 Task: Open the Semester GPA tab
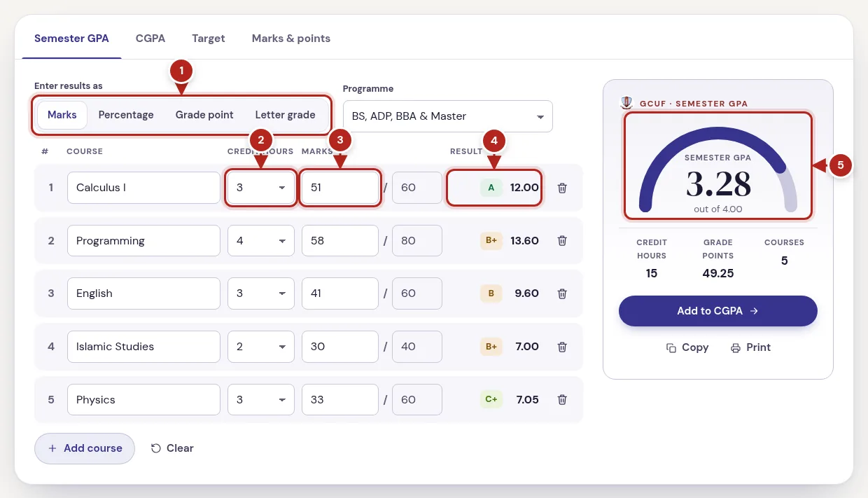coord(71,39)
